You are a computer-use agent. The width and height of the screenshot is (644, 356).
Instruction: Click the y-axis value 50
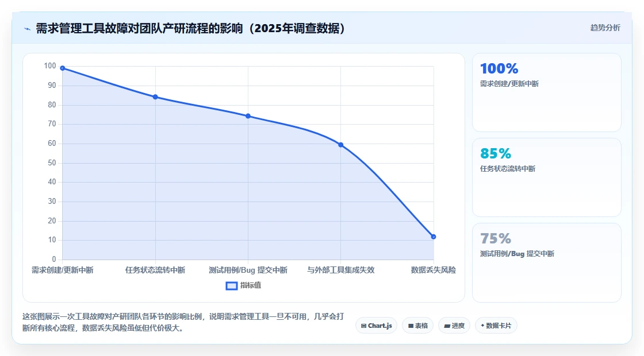click(52, 163)
